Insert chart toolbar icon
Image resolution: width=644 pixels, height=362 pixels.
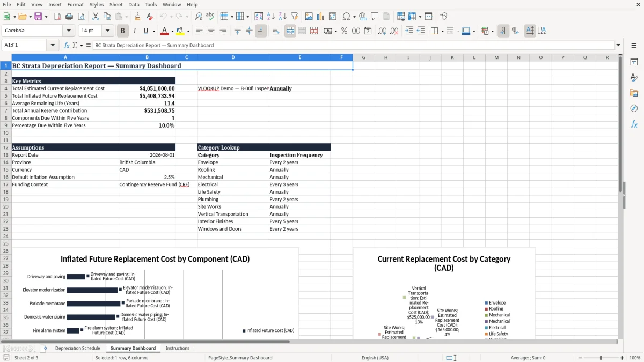click(x=321, y=17)
